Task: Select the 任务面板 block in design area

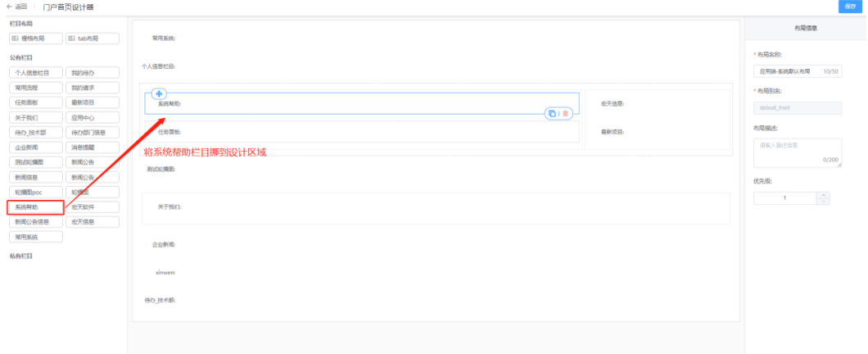Action: tap(362, 132)
